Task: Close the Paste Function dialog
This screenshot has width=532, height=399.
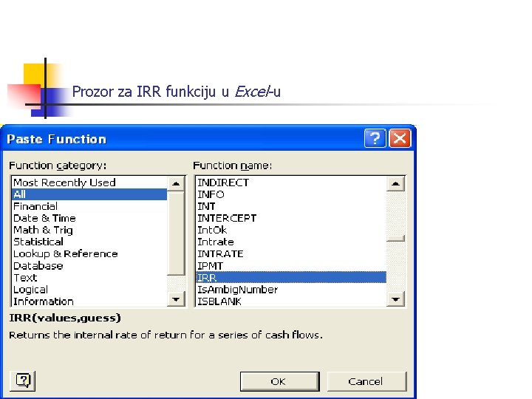Action: point(400,138)
